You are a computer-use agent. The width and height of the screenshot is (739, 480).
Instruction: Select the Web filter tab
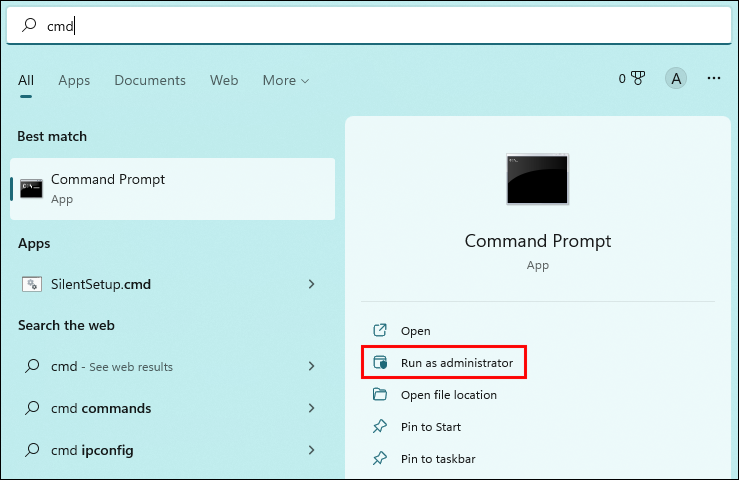pos(224,80)
